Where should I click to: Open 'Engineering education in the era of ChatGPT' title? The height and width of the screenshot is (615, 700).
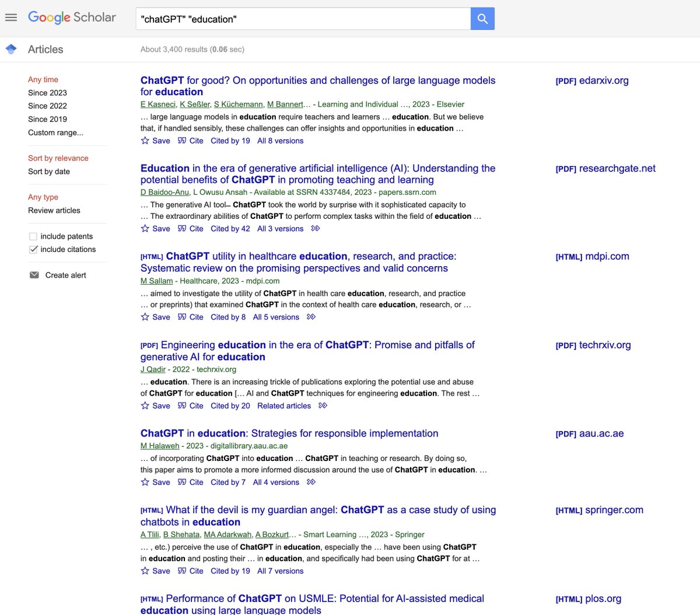click(x=307, y=351)
